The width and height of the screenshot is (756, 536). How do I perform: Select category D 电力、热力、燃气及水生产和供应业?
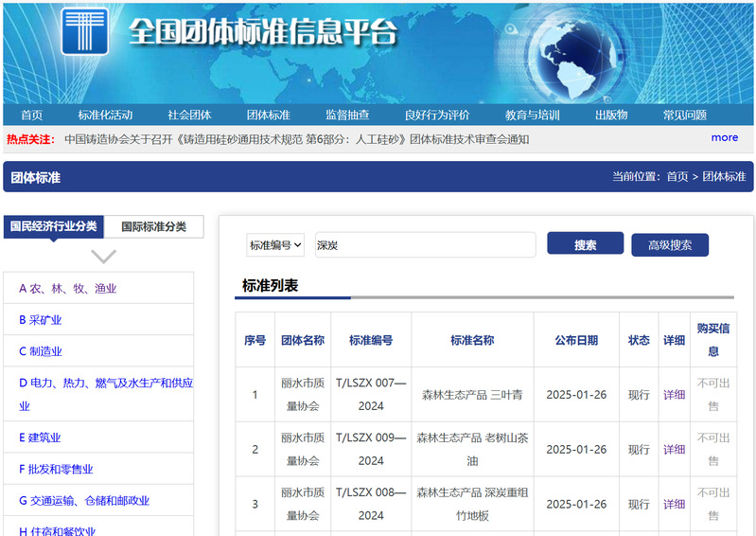(x=106, y=394)
